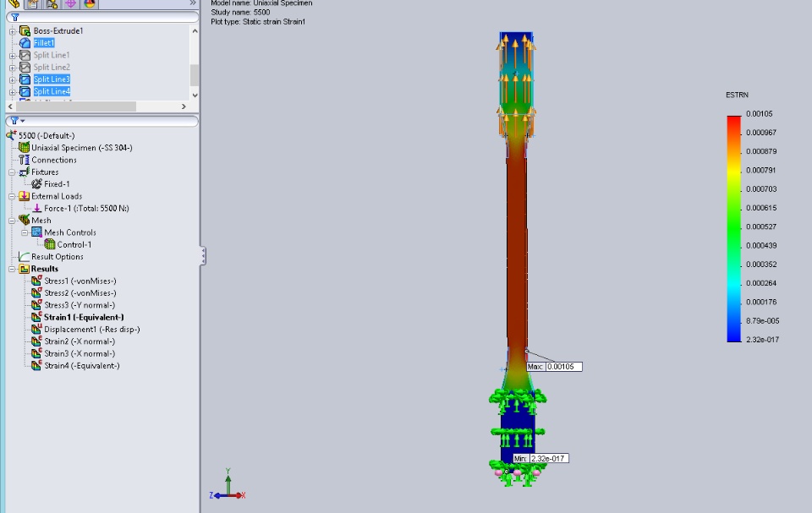Collapse the Mesh node
The width and height of the screenshot is (812, 513).
click(x=12, y=221)
